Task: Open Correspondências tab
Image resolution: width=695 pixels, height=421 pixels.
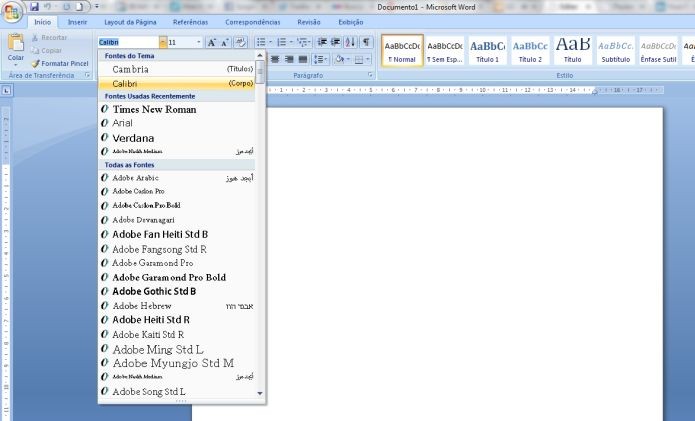Action: (253, 22)
